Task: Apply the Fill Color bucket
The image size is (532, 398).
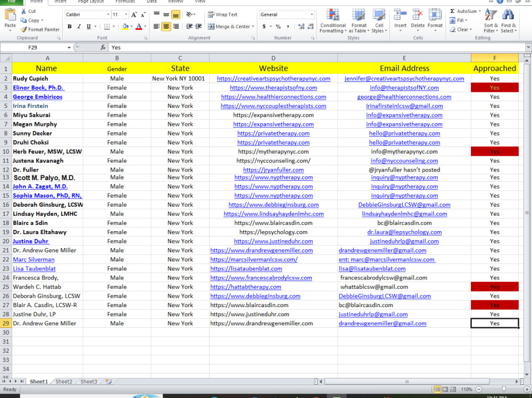Action: point(125,27)
